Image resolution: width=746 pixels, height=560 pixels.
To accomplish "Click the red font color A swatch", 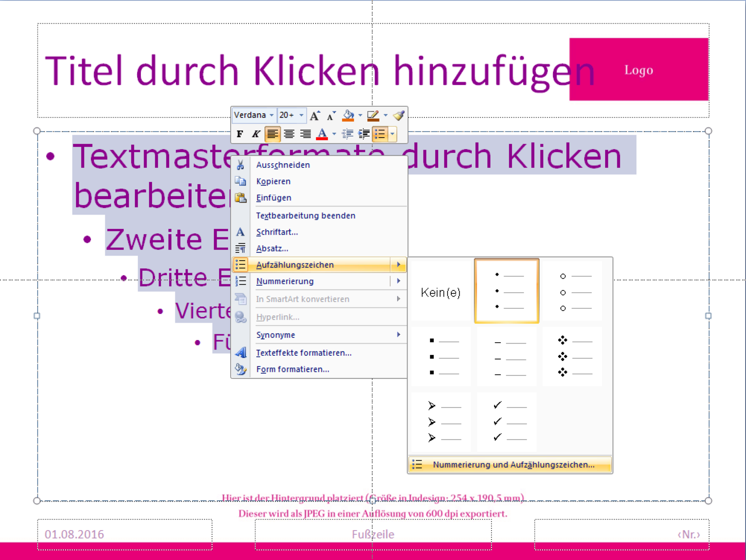I will click(322, 134).
